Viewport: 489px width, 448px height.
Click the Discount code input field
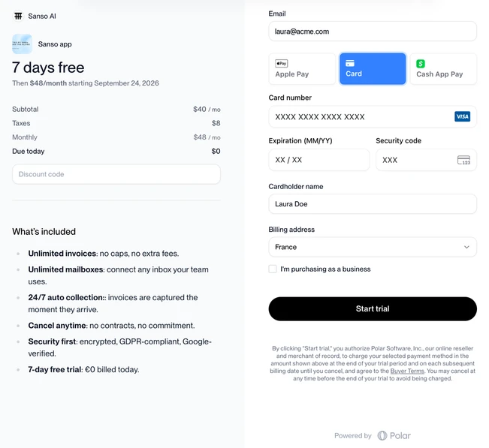point(116,174)
